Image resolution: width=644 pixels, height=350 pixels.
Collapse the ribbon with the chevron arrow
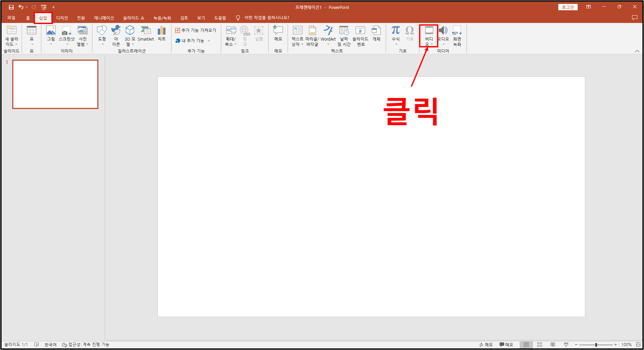637,51
